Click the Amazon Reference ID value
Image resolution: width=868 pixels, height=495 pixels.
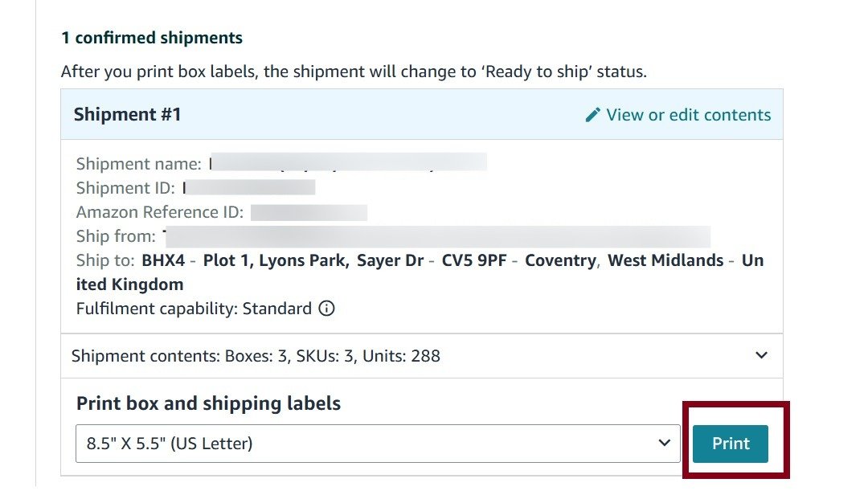tap(309, 213)
